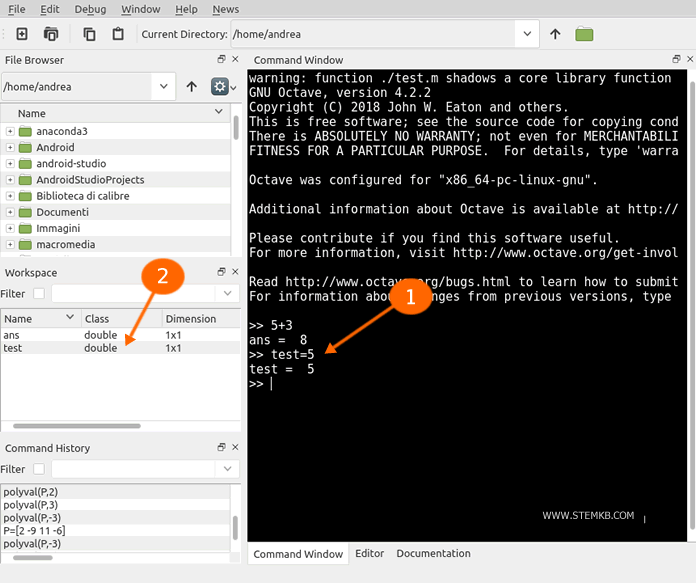Enable the Workspace filter checkbox
The image size is (700, 584).
click(39, 294)
